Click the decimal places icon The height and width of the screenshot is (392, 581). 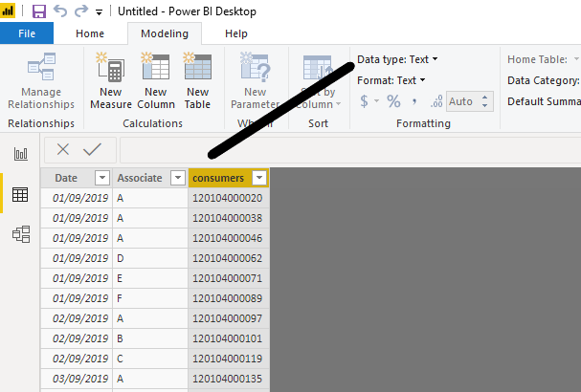point(436,101)
